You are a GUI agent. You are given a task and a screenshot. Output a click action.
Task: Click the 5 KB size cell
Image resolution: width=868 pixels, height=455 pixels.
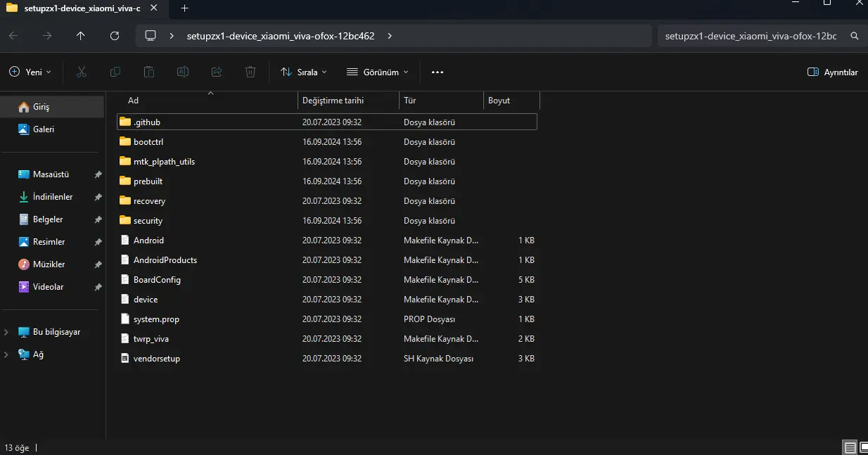526,279
